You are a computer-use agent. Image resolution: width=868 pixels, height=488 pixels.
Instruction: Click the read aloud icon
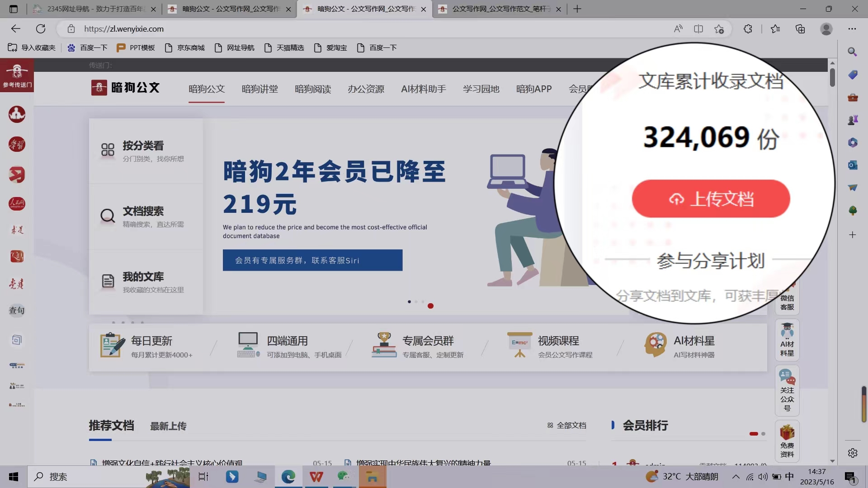pyautogui.click(x=678, y=29)
